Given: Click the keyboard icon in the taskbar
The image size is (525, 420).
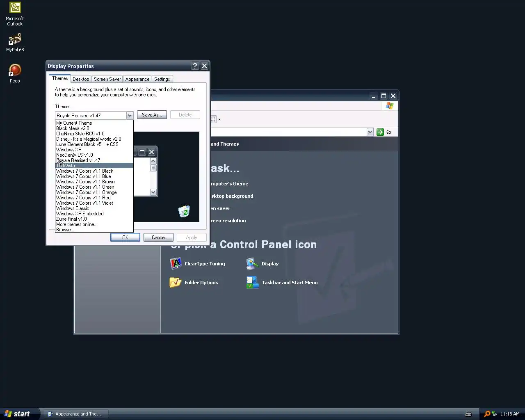Looking at the screenshot, I should 468,414.
